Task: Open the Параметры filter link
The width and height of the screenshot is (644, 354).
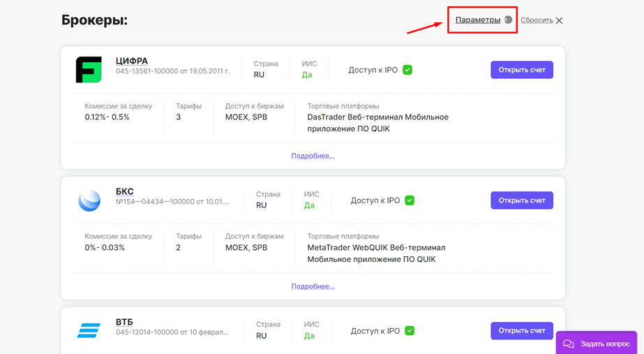Action: (x=478, y=20)
